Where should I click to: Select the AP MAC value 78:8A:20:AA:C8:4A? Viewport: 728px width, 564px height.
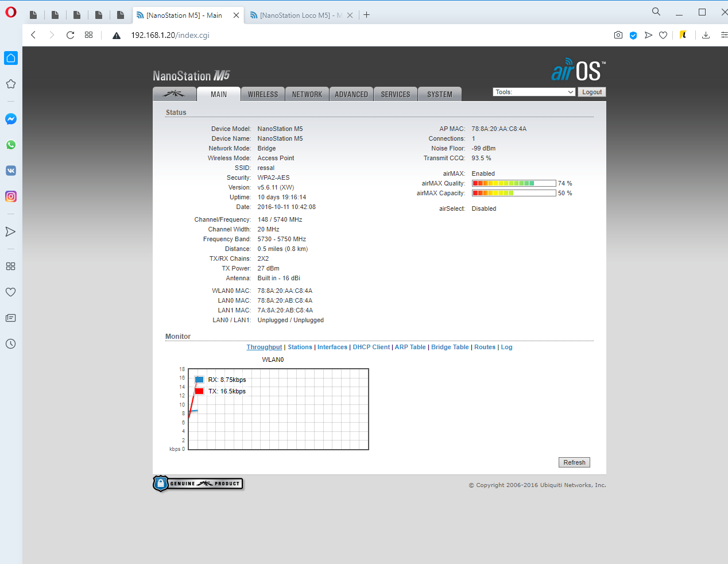pyautogui.click(x=499, y=129)
